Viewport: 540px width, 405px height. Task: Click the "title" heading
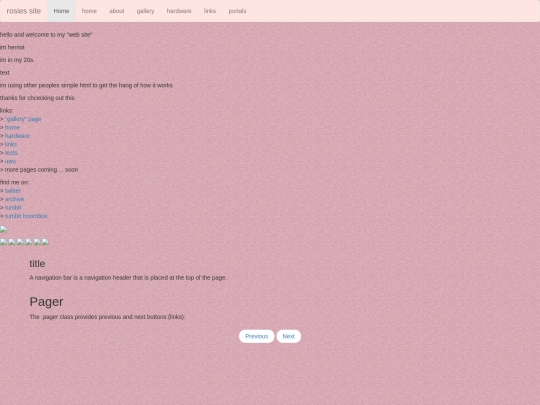tap(37, 264)
